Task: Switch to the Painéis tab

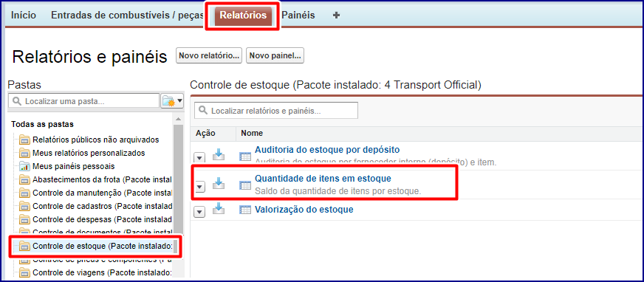Action: pos(298,16)
